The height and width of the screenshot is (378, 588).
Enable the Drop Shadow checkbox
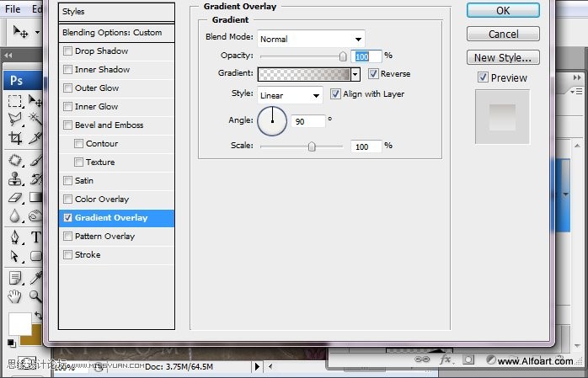coord(68,51)
